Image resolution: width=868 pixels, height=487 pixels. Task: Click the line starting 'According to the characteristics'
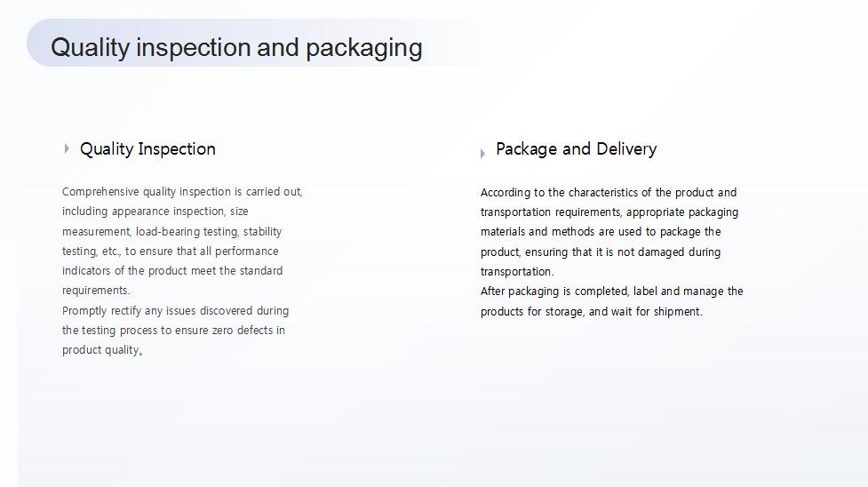(x=609, y=193)
